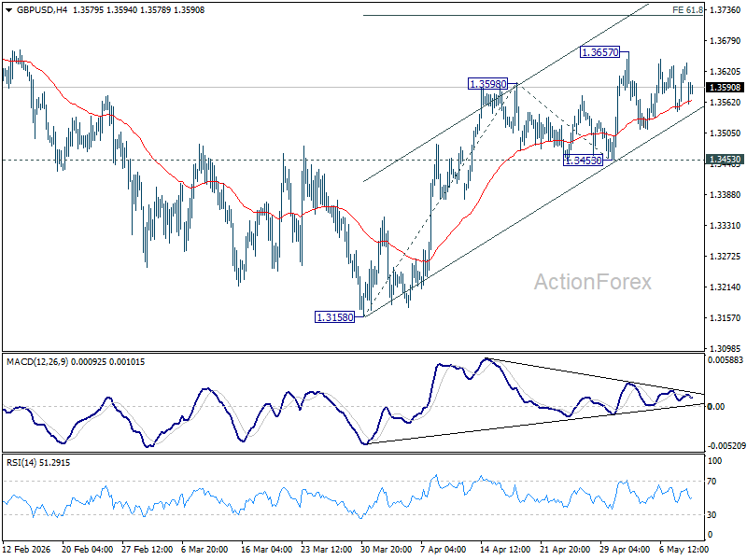
Task: Click the 1.32140 price axis value
Action: pyautogui.click(x=726, y=287)
